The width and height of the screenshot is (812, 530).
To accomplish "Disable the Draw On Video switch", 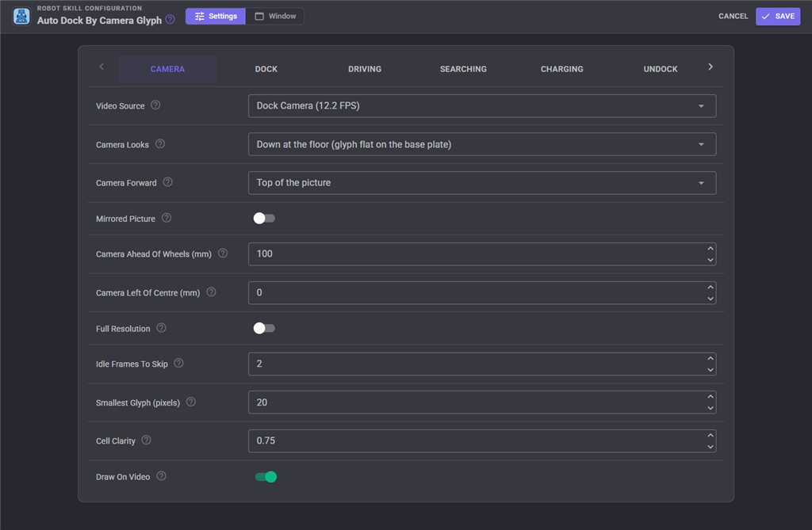I will click(x=266, y=477).
